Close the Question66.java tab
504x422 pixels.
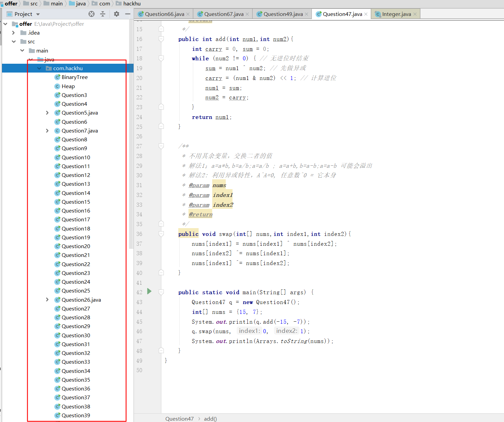click(x=188, y=14)
